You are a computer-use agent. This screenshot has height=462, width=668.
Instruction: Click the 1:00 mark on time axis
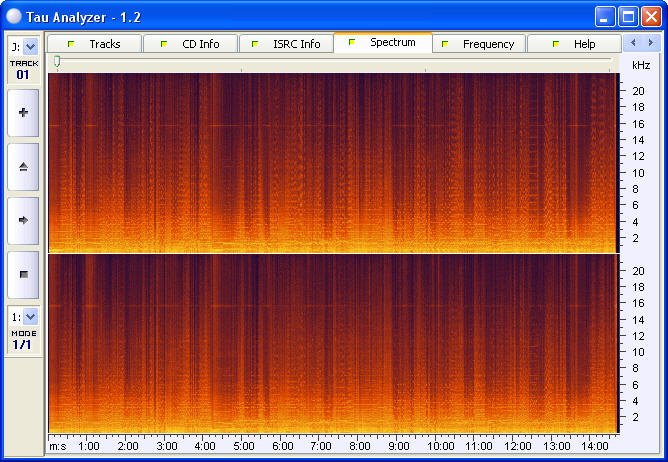pyautogui.click(x=89, y=446)
